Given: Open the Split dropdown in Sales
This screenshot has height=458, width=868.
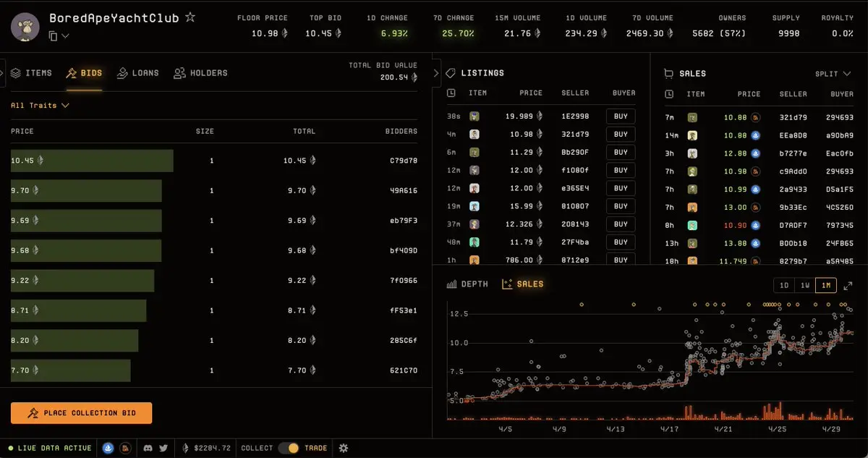Looking at the screenshot, I should (832, 74).
